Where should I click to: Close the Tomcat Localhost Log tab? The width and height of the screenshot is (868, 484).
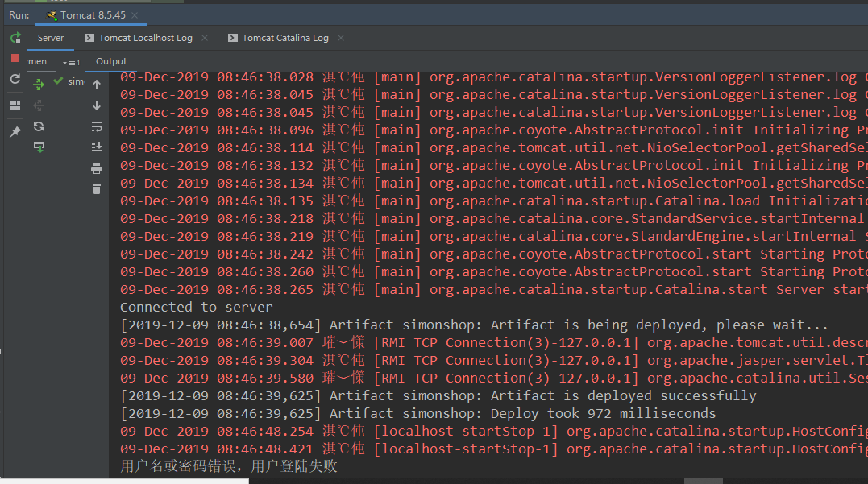click(205, 38)
